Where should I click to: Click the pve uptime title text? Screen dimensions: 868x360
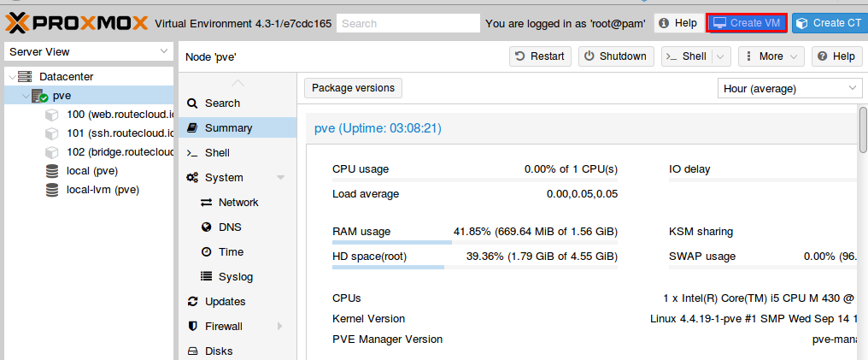(x=378, y=128)
